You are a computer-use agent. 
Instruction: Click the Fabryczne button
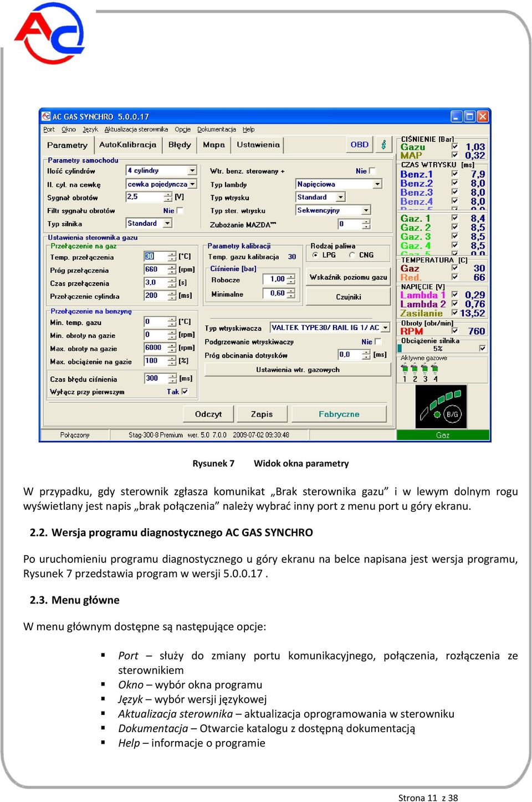[x=339, y=414]
